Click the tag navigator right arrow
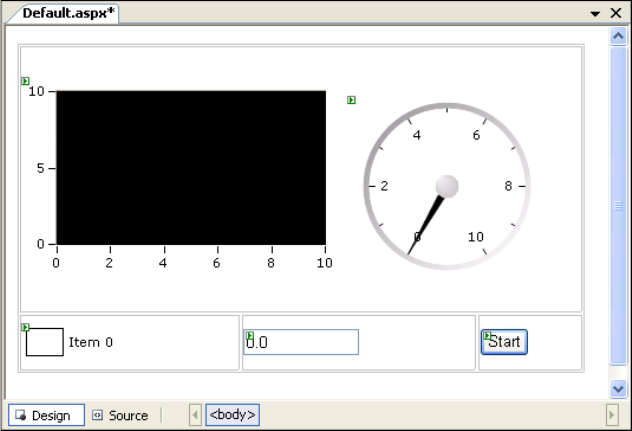Image resolution: width=632 pixels, height=431 pixels. tap(612, 414)
